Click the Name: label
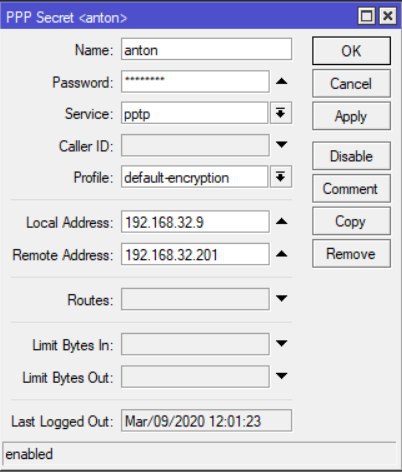Image resolution: width=402 pixels, height=473 pixels. 94,50
